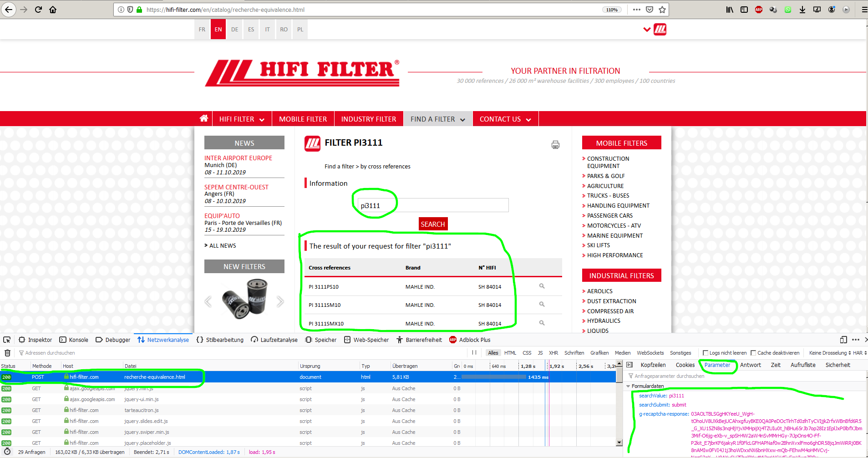Enable the 'Cache deaktivieren' checkbox

point(753,353)
